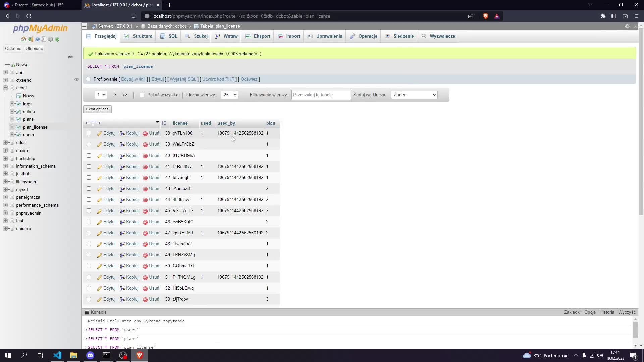Open the phpMyAdmin home page icon

(x=23, y=39)
